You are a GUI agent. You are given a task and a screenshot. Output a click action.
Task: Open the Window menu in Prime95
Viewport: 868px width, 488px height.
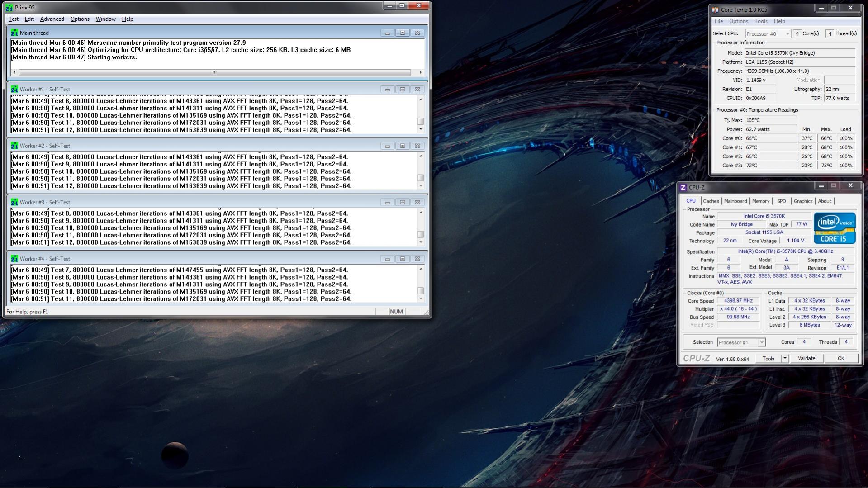pos(105,19)
